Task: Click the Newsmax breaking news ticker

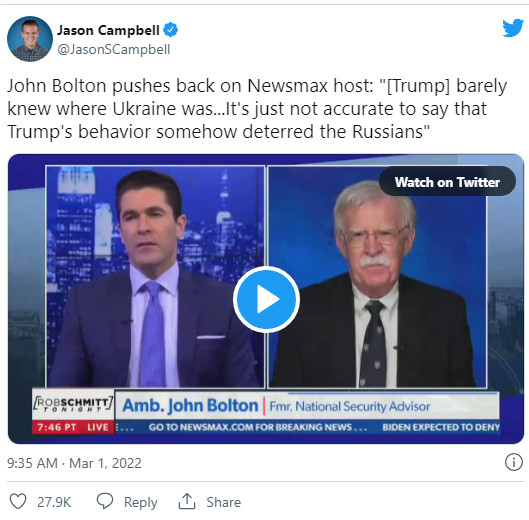Action: click(x=307, y=427)
